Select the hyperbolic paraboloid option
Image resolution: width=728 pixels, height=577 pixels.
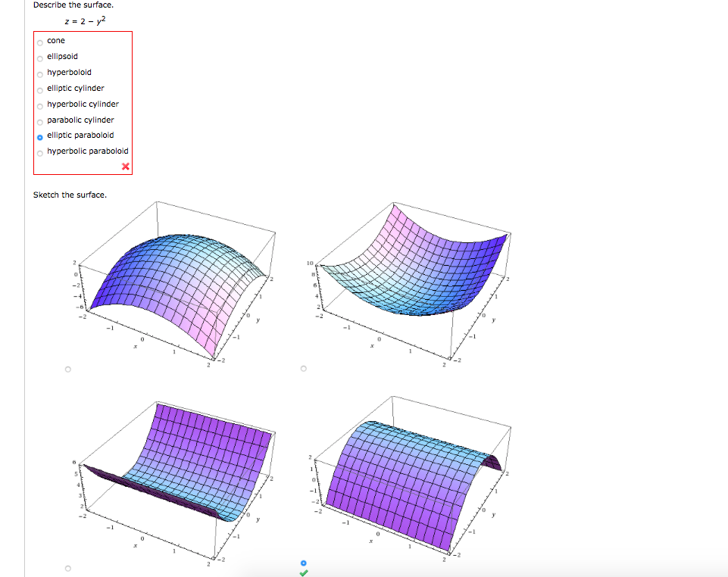[x=39, y=152]
